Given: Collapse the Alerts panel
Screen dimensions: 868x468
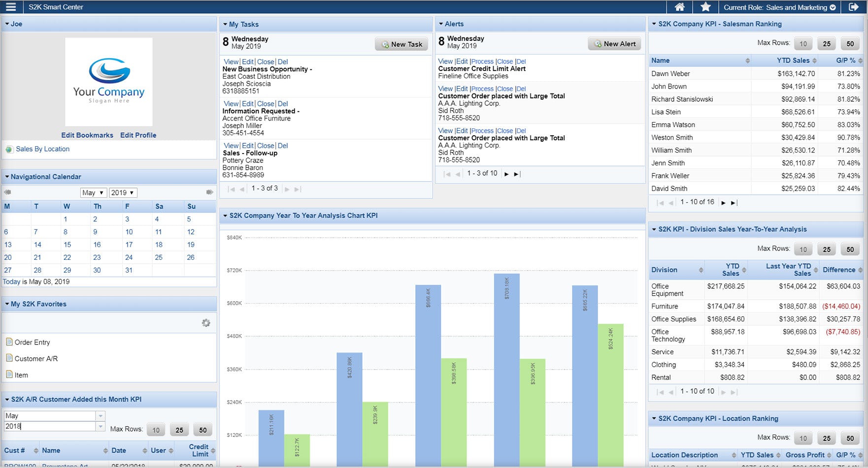Looking at the screenshot, I should pos(441,24).
